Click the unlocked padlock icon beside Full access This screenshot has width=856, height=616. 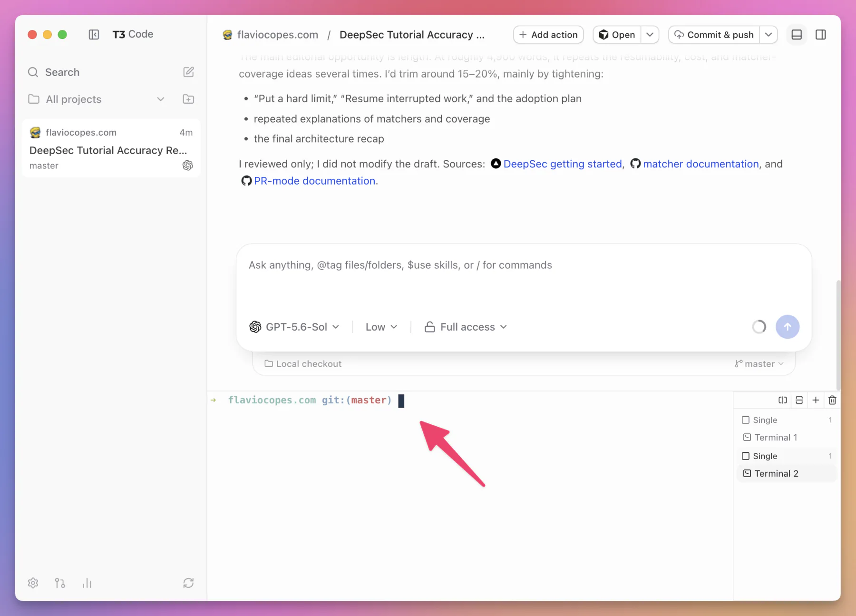[429, 327]
